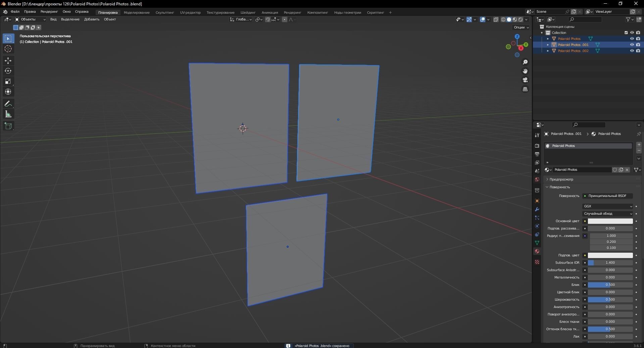Open the Object Data properties tab
Image resolution: width=644 pixels, height=348 pixels.
tap(537, 243)
